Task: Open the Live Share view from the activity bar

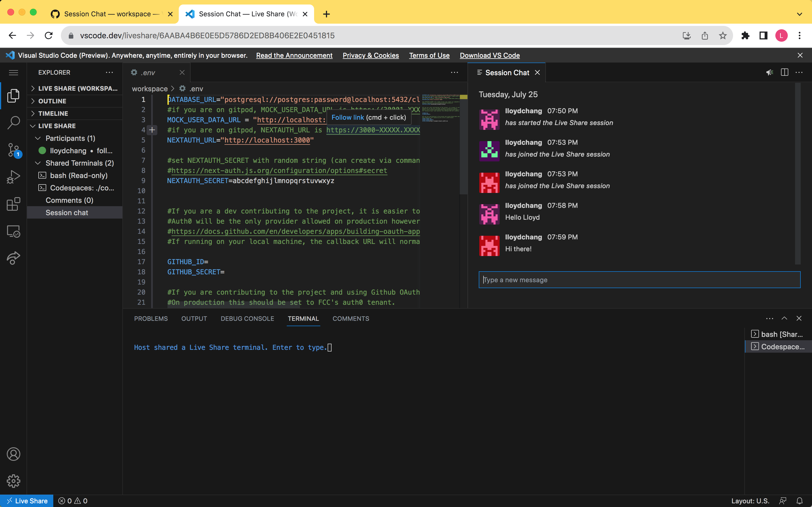Action: 14,258
